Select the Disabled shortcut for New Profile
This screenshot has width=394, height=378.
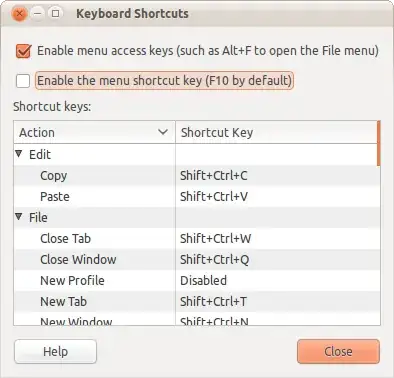pyautogui.click(x=203, y=281)
